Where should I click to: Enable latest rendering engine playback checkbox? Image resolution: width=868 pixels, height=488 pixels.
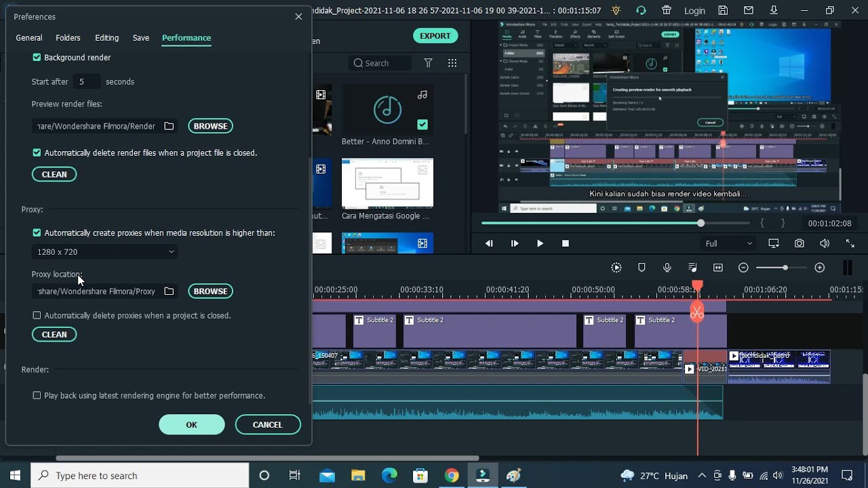[x=37, y=395]
